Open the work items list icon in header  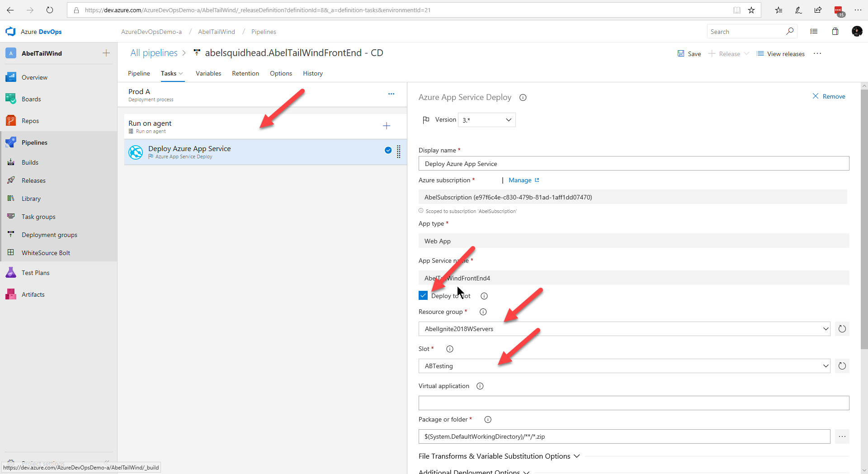814,31
